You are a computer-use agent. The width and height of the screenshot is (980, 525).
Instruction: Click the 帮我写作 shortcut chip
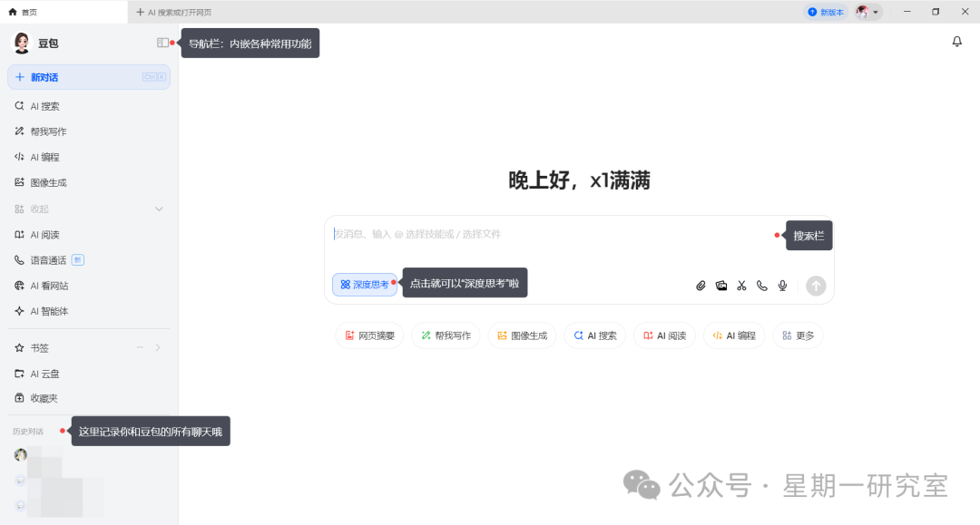point(446,335)
